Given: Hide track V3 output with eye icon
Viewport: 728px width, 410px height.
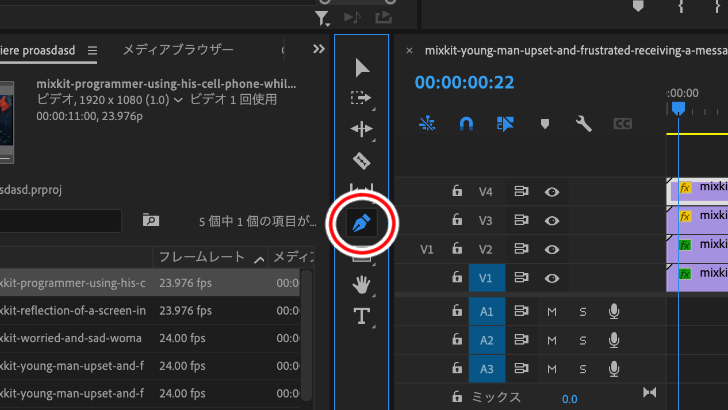Looking at the screenshot, I should (552, 221).
